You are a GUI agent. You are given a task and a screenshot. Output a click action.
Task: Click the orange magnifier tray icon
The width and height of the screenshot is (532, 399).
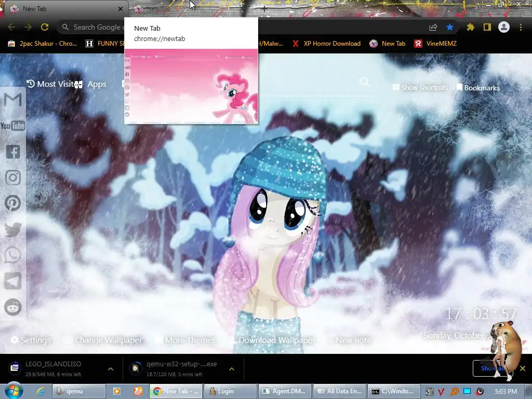tap(454, 392)
